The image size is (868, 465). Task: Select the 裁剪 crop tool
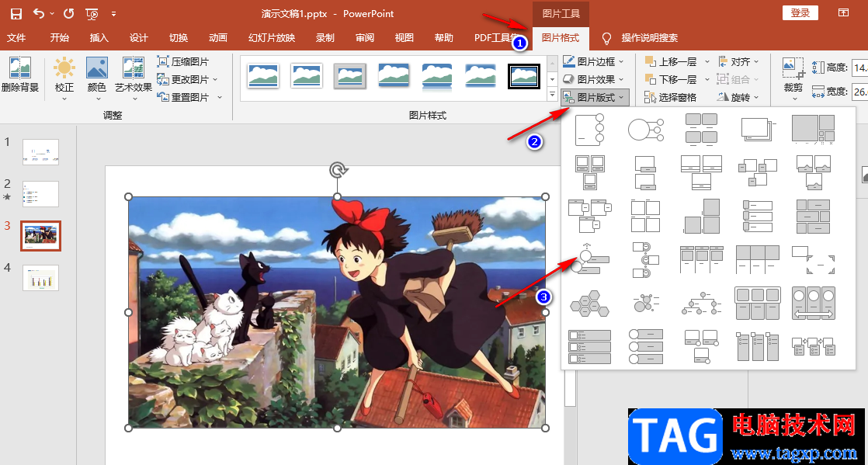tap(793, 78)
